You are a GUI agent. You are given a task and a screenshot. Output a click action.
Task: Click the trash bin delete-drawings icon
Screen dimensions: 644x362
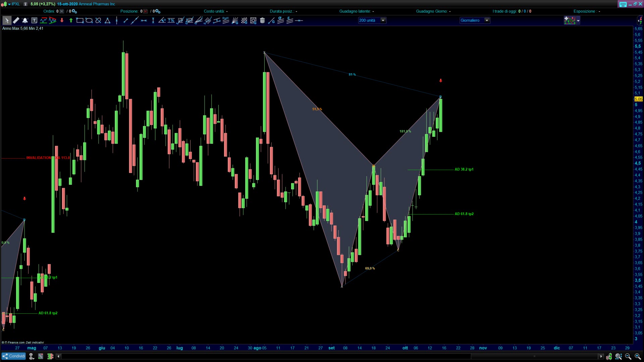(x=262, y=20)
